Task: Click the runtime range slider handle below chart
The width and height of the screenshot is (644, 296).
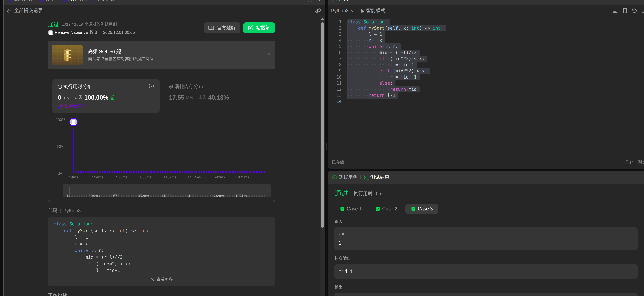Action: pyautogui.click(x=70, y=190)
